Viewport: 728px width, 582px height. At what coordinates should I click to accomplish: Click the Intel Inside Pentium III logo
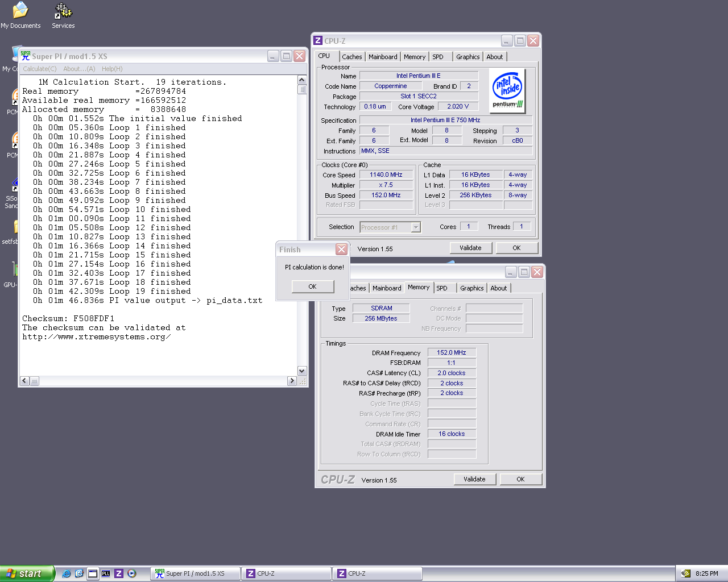point(507,91)
